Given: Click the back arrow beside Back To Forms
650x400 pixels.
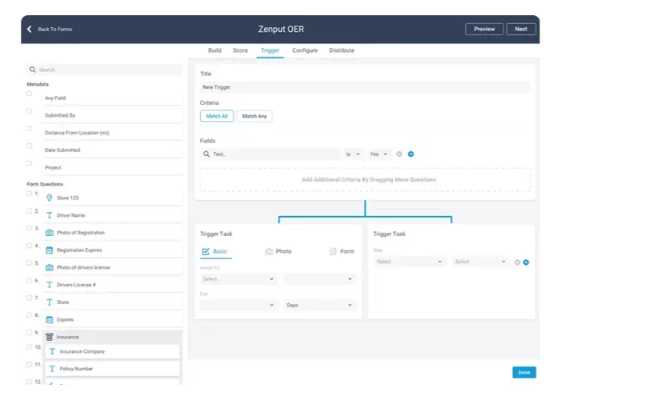Looking at the screenshot, I should pos(29,29).
